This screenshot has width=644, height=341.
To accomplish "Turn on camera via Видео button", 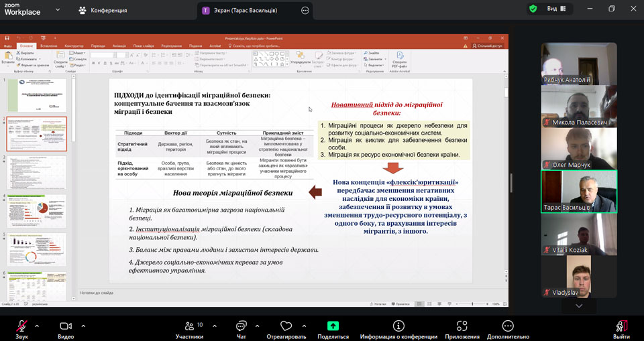I will tap(66, 326).
